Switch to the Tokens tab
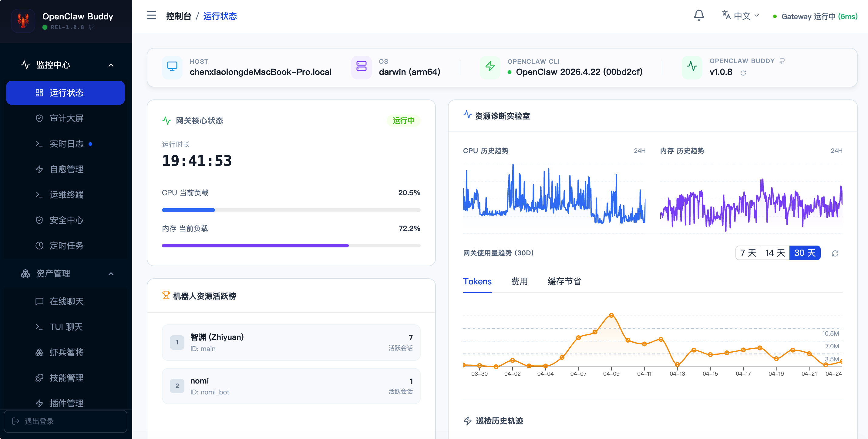868x439 pixels. click(477, 282)
